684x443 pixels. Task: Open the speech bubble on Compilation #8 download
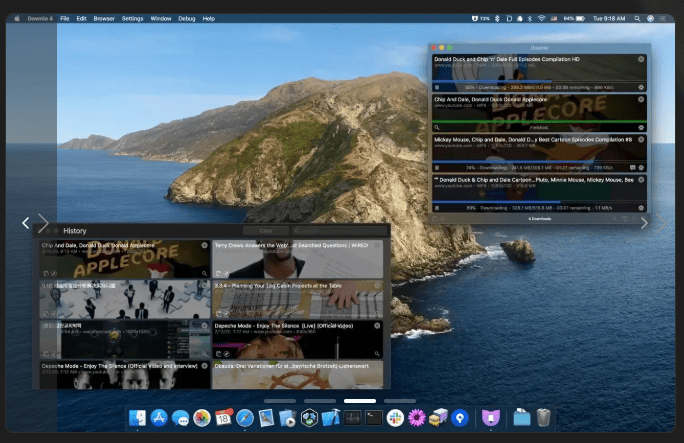633,167
